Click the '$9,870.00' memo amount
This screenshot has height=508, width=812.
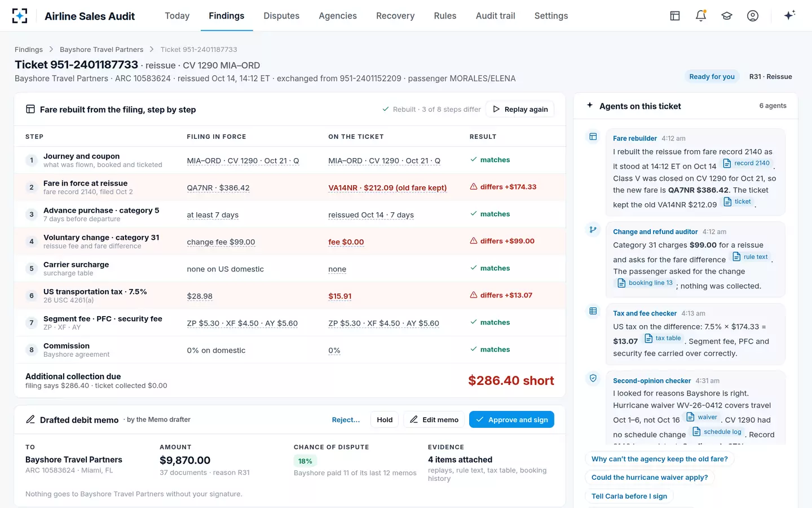tap(185, 461)
